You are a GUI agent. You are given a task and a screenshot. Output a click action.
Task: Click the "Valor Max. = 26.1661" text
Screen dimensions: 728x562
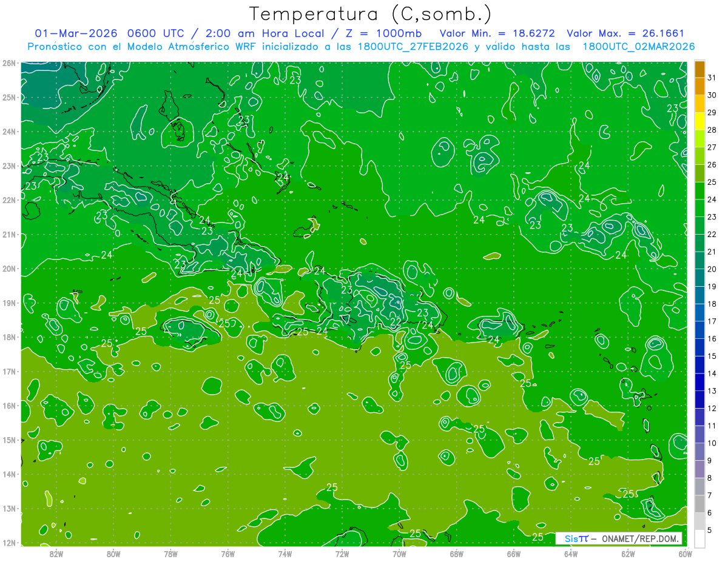pos(625,33)
